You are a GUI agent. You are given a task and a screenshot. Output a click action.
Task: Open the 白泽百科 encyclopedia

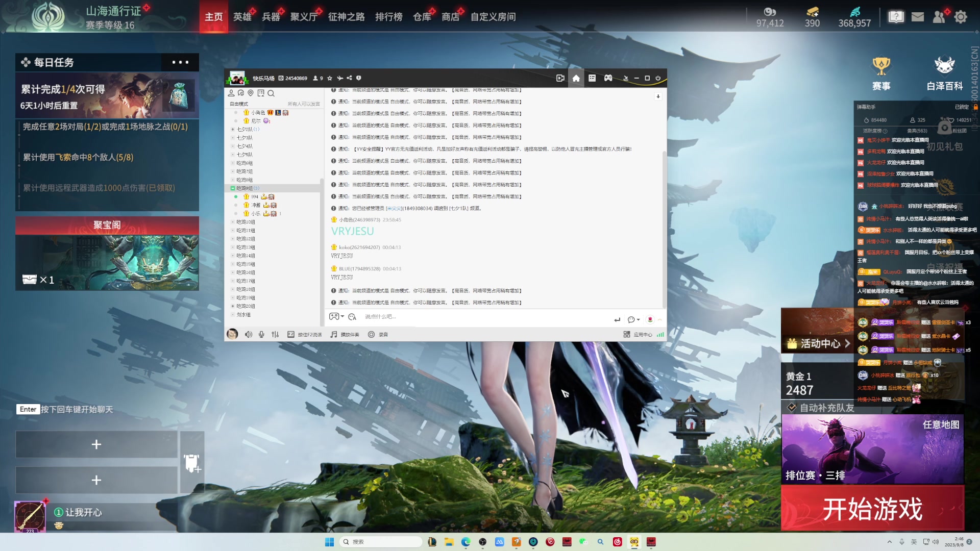click(945, 73)
